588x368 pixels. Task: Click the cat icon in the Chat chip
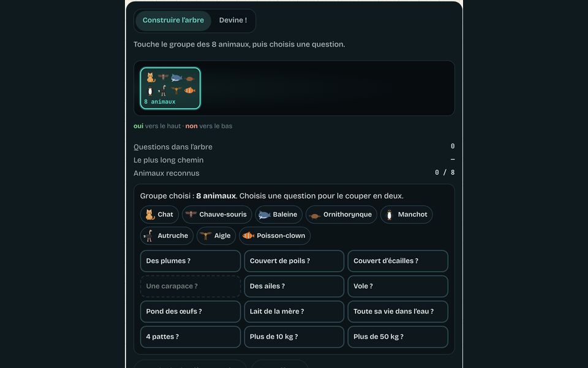[x=150, y=215]
